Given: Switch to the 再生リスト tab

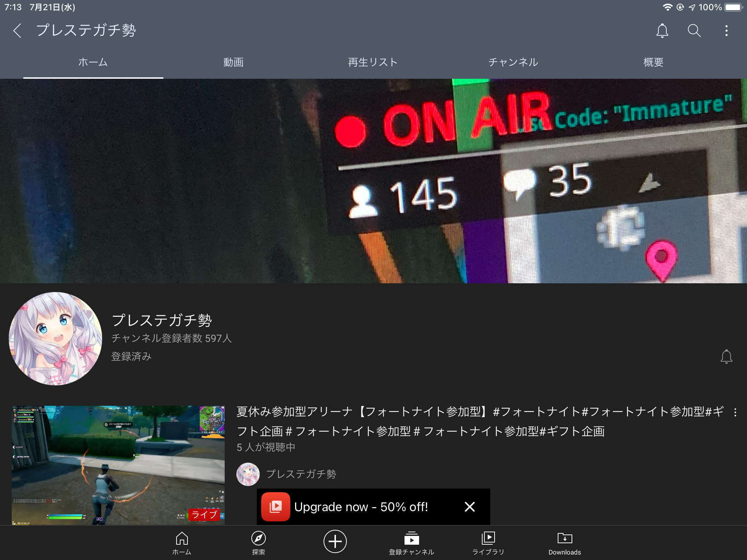Looking at the screenshot, I should click(x=373, y=62).
